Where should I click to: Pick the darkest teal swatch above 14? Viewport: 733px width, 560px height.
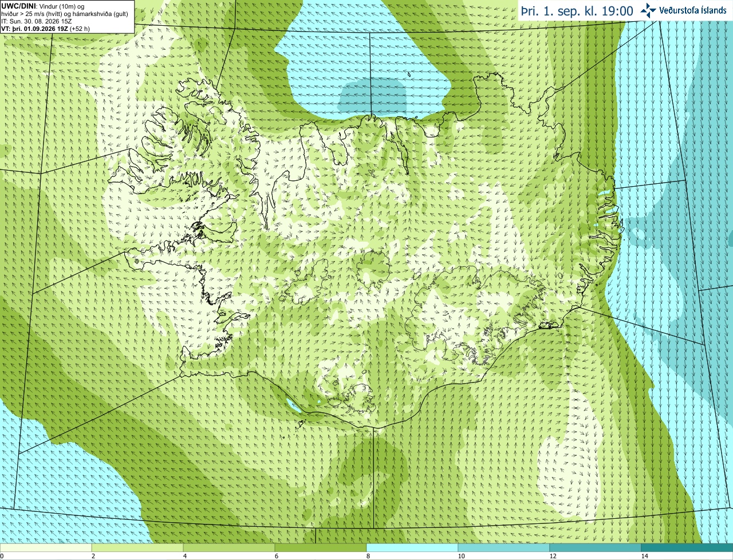tap(687, 547)
